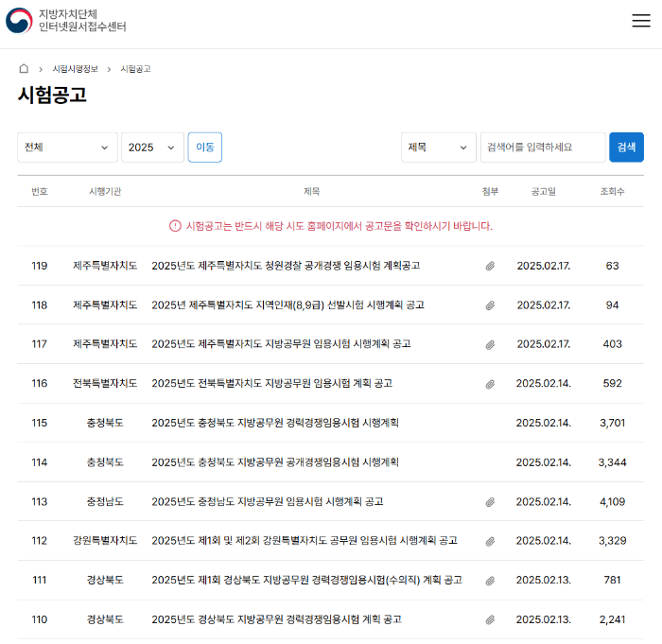Click view count 592

point(612,383)
